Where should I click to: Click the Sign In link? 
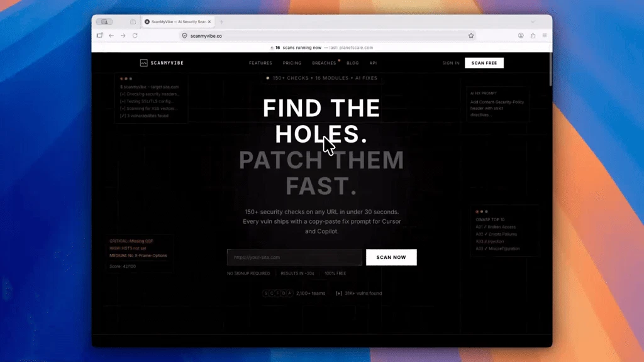point(451,63)
